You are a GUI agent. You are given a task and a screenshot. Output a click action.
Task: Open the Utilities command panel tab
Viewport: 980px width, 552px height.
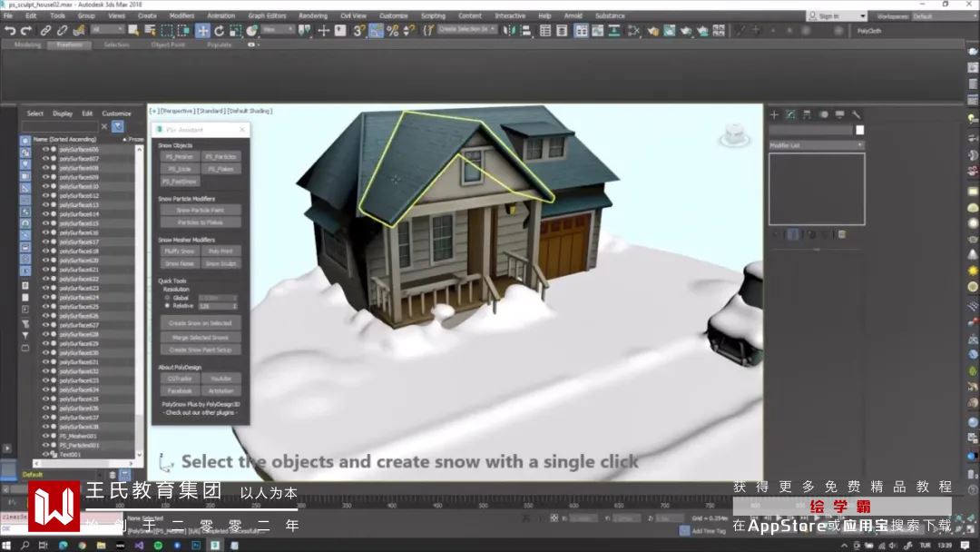pos(856,114)
